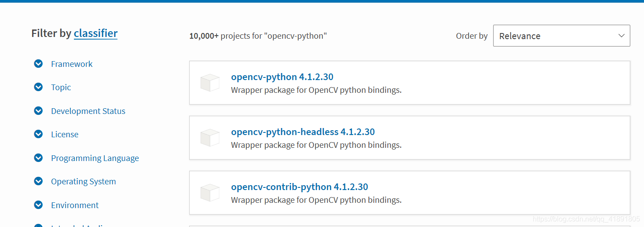Expand the Environment filter label
This screenshot has height=227, width=644.
coord(75,205)
